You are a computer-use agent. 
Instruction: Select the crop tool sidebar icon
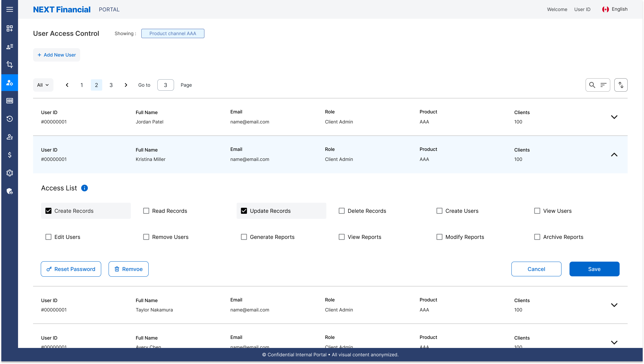point(10,65)
